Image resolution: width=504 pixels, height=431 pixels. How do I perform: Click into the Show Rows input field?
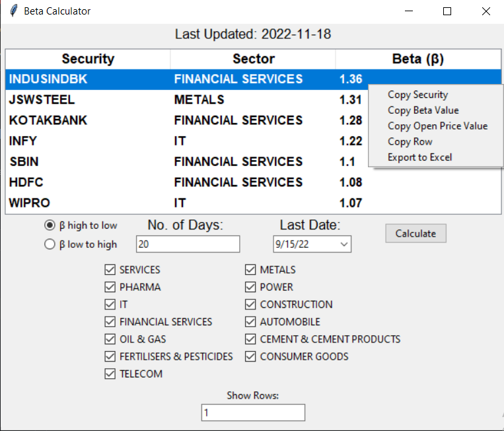pyautogui.click(x=253, y=412)
